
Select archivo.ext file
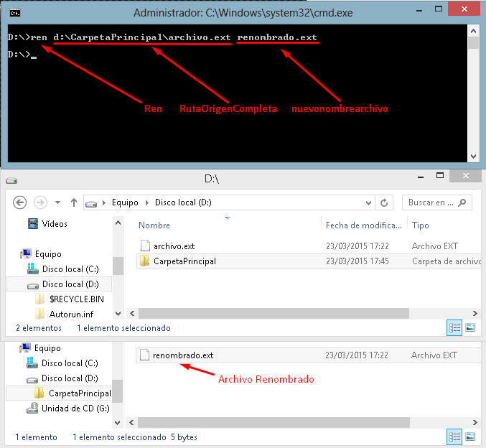coord(309,246)
